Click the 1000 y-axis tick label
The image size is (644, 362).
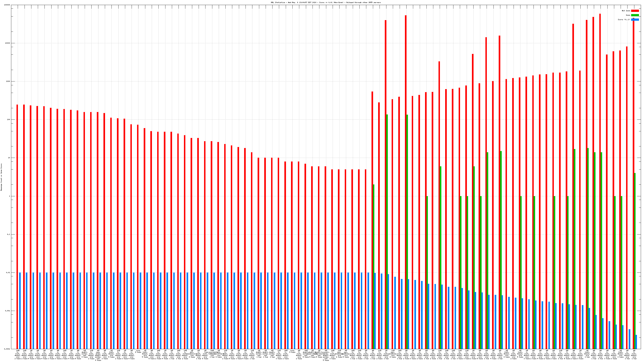click(x=8, y=81)
